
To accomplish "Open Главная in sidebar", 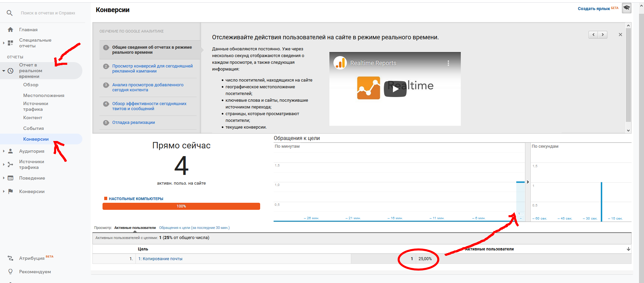I will click(28, 30).
